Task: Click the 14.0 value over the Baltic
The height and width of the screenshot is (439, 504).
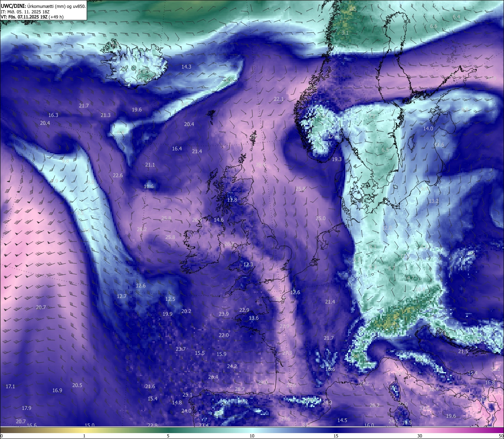Action: click(428, 129)
